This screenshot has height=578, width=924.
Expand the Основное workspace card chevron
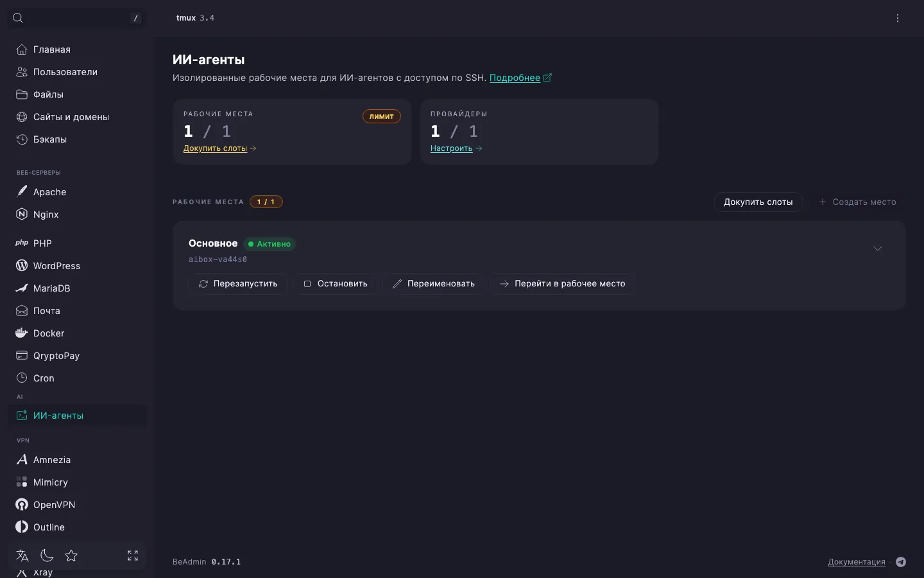878,249
